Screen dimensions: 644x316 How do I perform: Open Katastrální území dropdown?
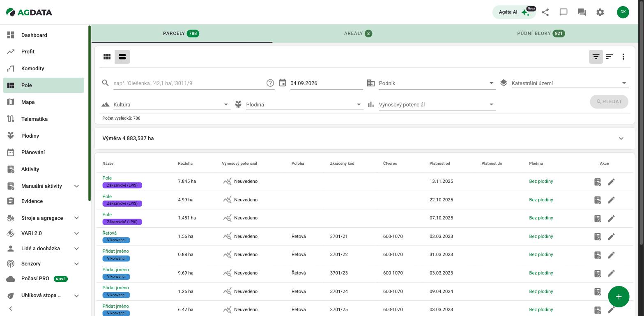[570, 83]
